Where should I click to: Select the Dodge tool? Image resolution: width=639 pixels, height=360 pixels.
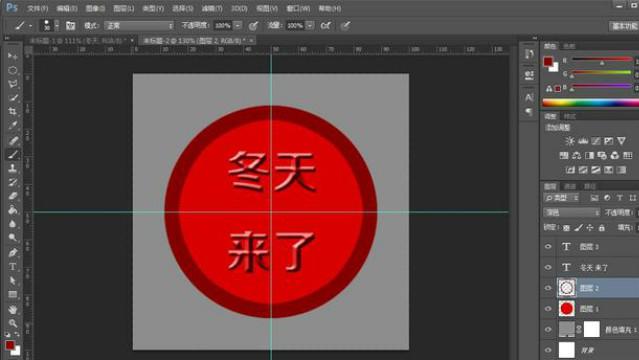click(13, 238)
